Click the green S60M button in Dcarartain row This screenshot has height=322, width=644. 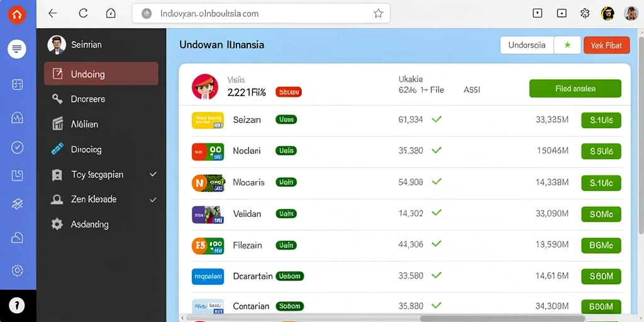pyautogui.click(x=601, y=277)
